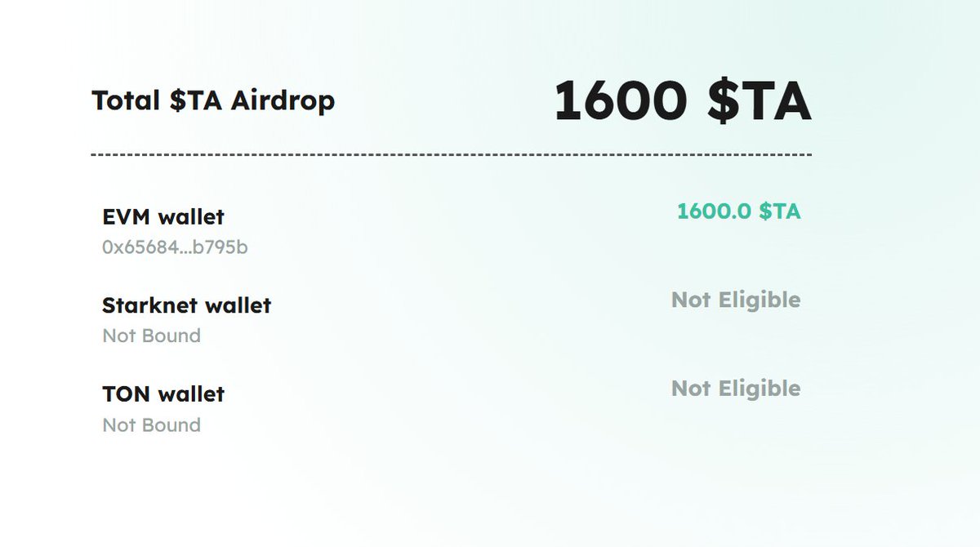Click the green 1600.0 $TA amount
This screenshot has width=980, height=547.
coord(739,211)
